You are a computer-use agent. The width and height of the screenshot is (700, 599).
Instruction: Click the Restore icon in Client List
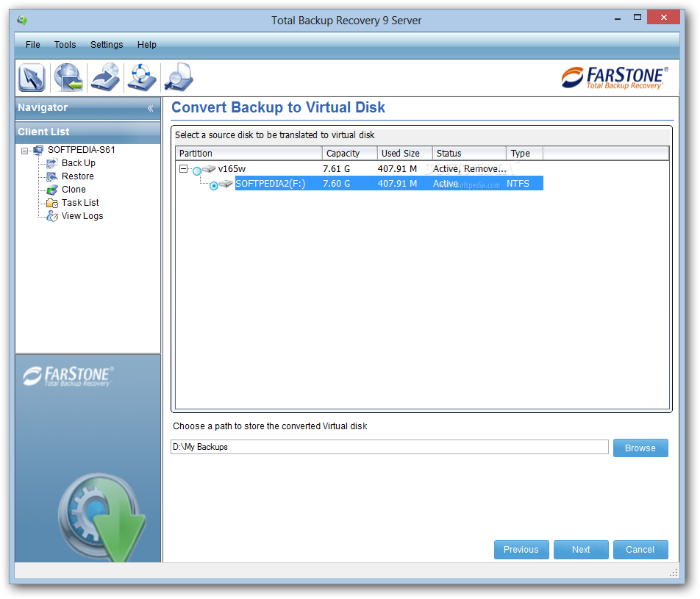tap(51, 176)
